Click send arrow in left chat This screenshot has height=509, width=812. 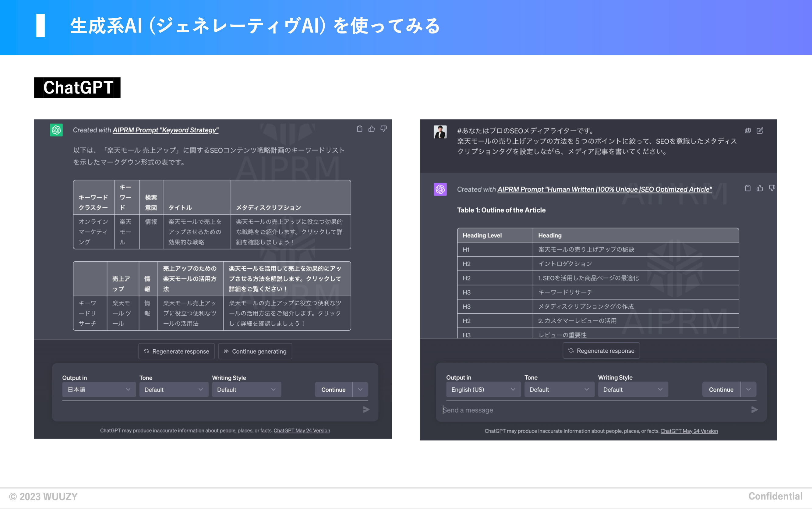pos(366,410)
